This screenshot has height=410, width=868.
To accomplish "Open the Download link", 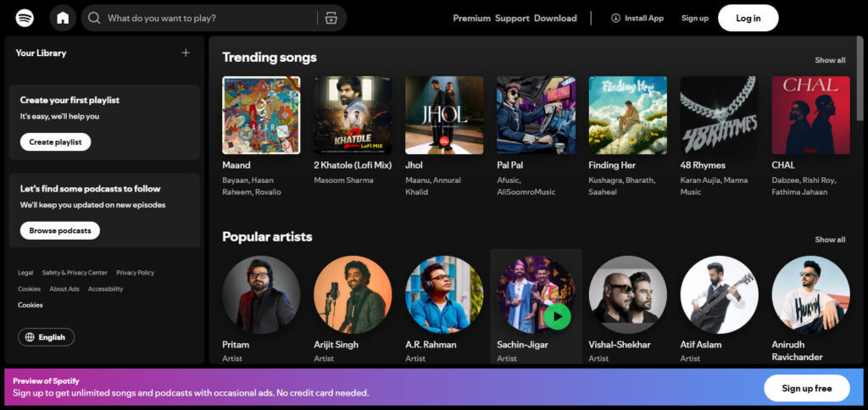I will 555,19.
